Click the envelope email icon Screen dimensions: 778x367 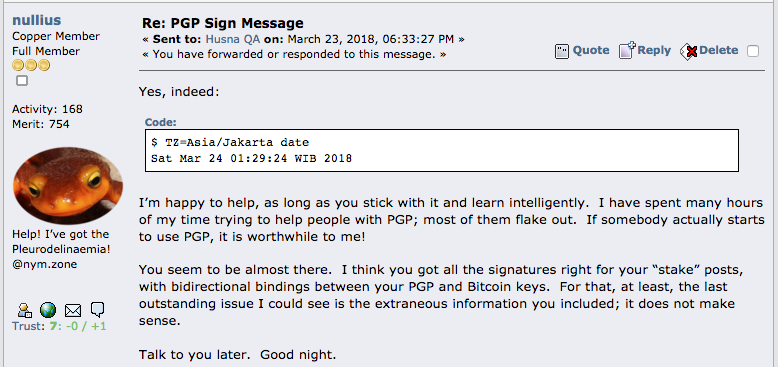[x=73, y=311]
